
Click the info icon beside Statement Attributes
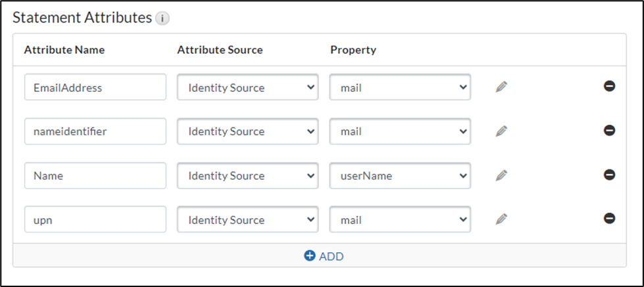tap(162, 19)
